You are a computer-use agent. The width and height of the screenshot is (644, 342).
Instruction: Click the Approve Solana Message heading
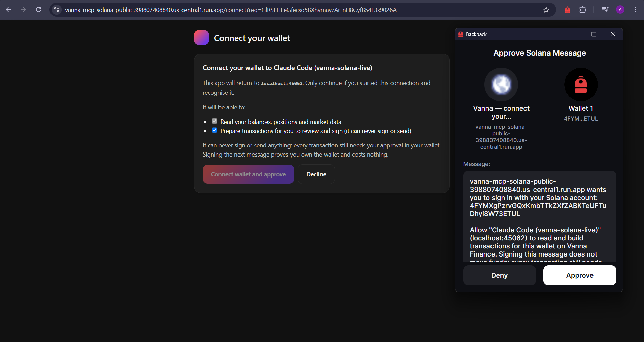[x=540, y=53]
